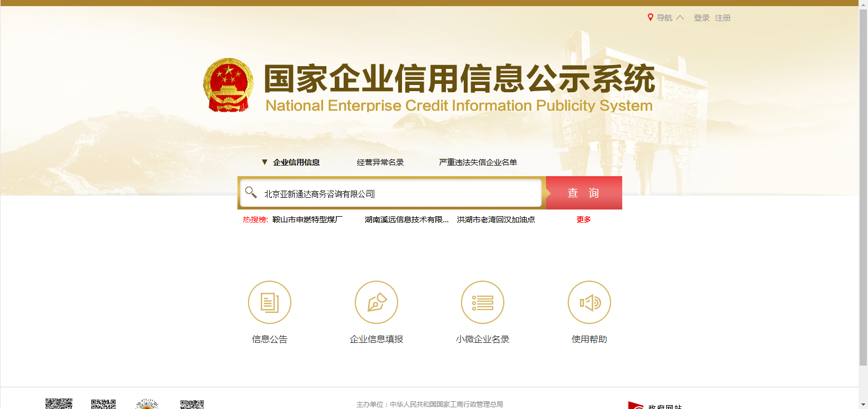Click the red location pin icon

(x=651, y=18)
